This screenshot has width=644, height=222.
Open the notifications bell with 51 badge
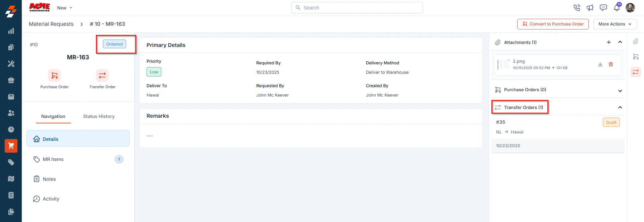617,7
